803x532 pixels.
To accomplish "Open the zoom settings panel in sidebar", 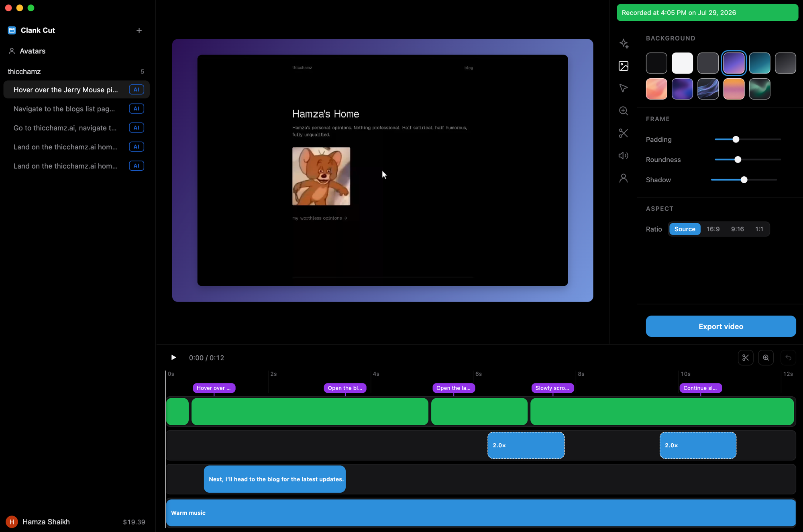I will click(624, 111).
